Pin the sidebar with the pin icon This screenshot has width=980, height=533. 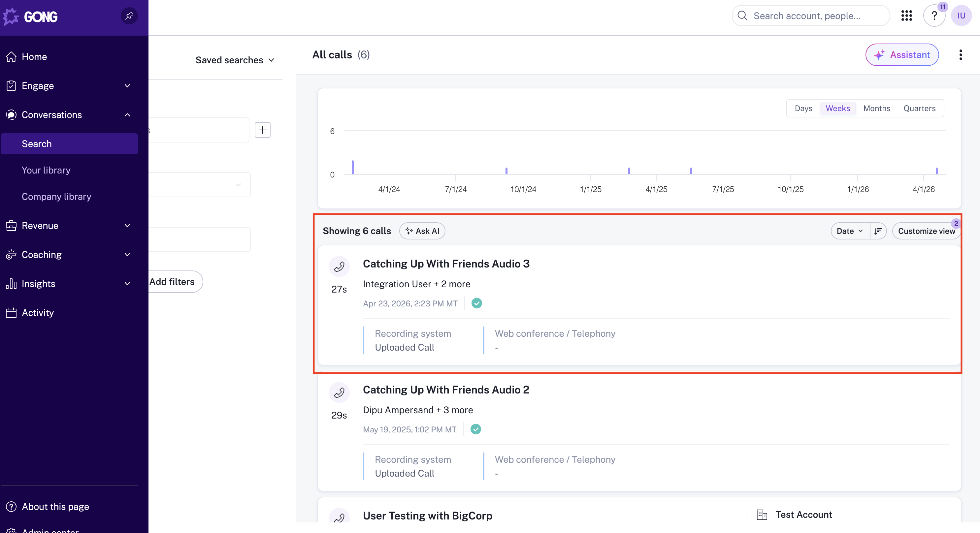[x=129, y=16]
